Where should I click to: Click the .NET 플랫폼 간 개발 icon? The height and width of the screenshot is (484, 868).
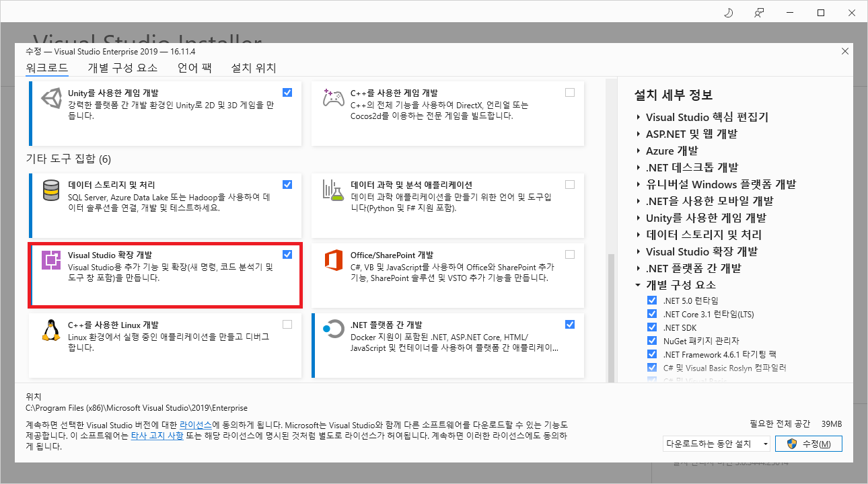(333, 330)
